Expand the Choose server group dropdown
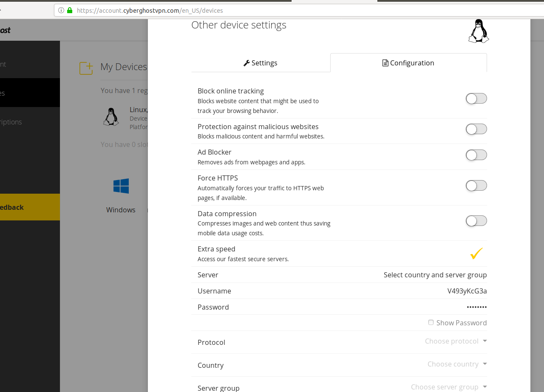 [449, 387]
